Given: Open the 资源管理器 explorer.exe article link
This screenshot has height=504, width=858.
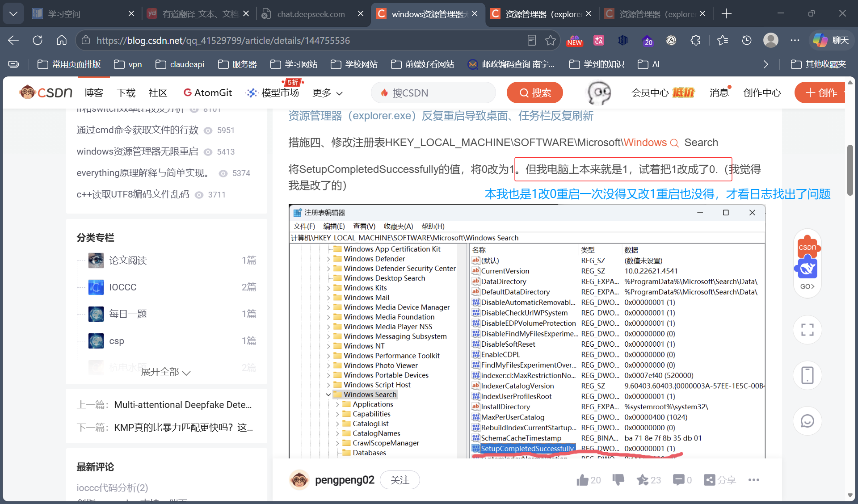Looking at the screenshot, I should click(441, 116).
